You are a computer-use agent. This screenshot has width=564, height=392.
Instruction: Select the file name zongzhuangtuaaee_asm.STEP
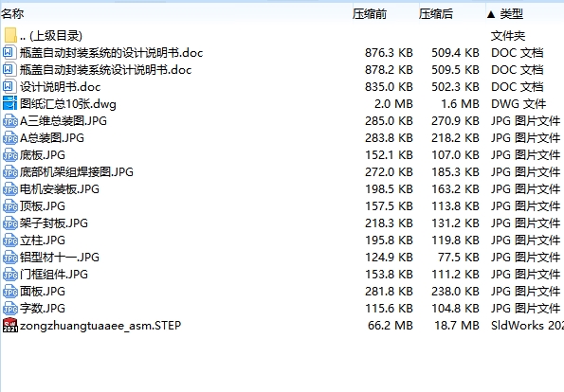pos(100,326)
